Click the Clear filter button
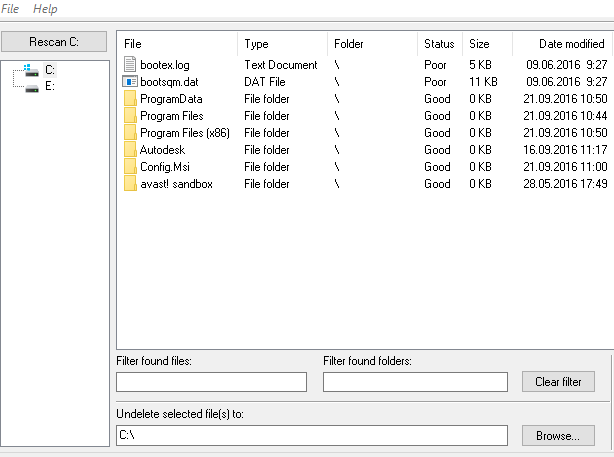 (558, 381)
